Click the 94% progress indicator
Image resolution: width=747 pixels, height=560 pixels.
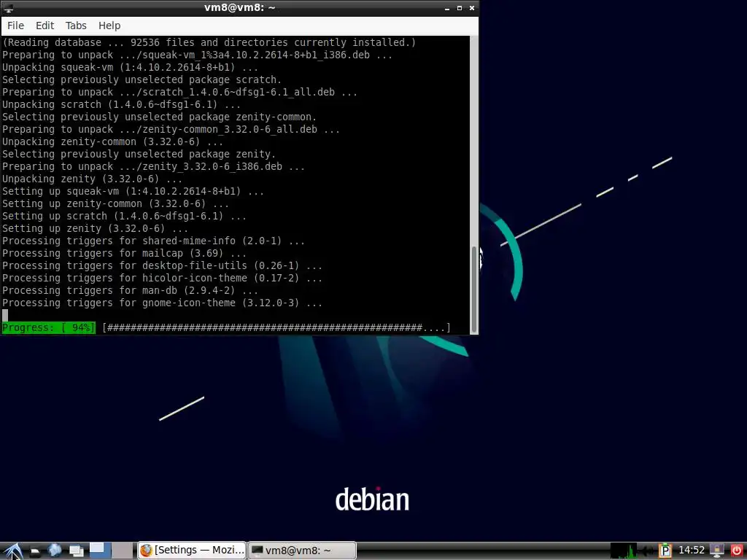tap(49, 327)
